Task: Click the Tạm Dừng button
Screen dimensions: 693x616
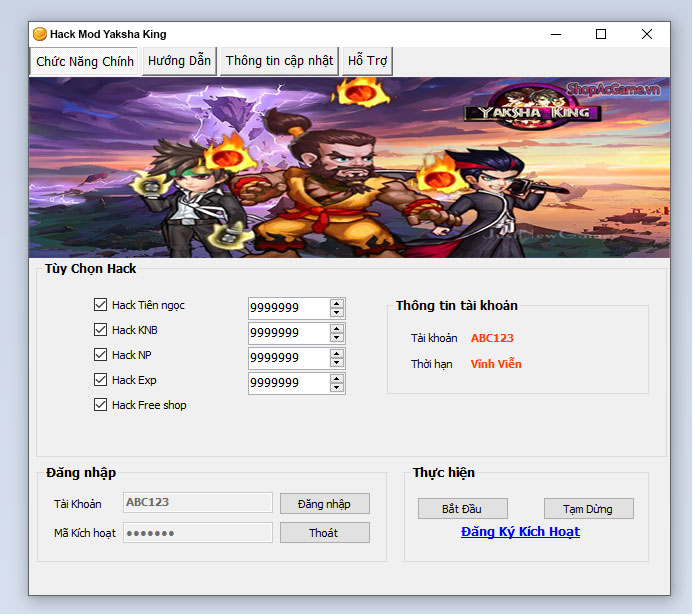Action: coord(589,509)
